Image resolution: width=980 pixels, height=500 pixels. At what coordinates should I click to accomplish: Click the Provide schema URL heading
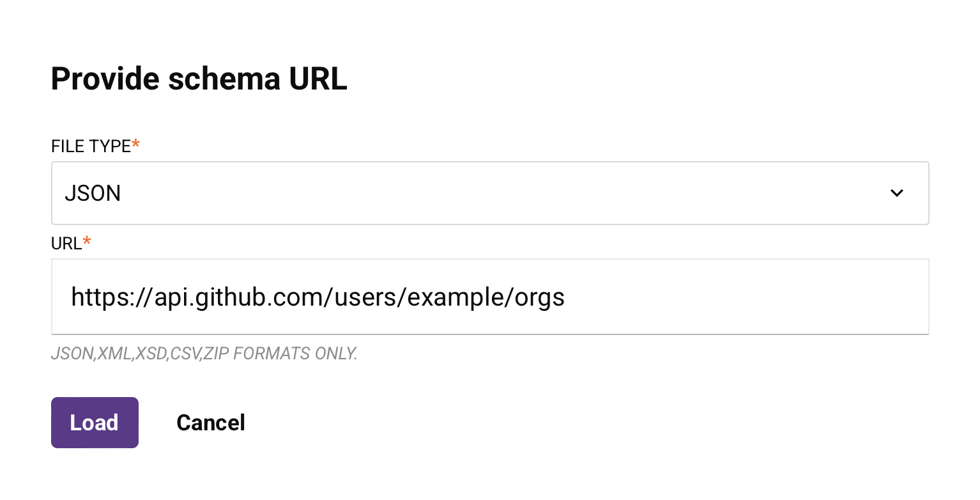(199, 78)
